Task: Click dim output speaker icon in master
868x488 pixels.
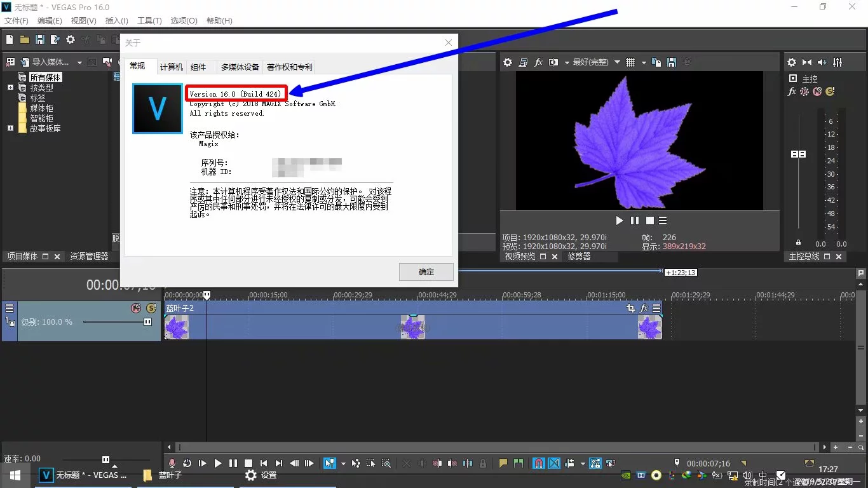Action: click(822, 62)
